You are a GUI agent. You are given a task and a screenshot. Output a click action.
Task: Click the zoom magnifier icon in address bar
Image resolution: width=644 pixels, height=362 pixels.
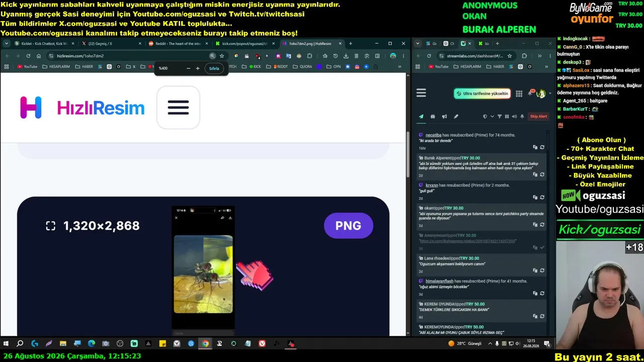pos(212,56)
